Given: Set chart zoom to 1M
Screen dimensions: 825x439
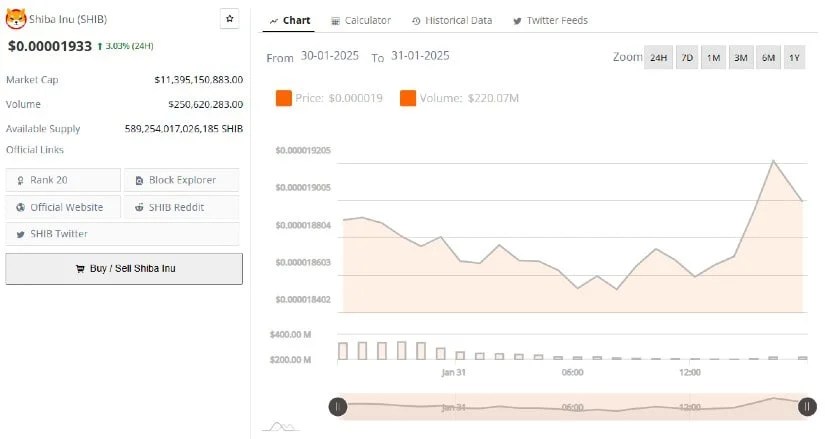Looking at the screenshot, I should click(713, 58).
